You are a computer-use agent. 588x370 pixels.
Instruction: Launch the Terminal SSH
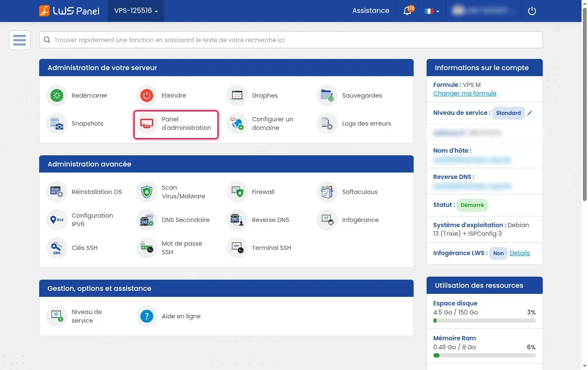click(x=260, y=248)
